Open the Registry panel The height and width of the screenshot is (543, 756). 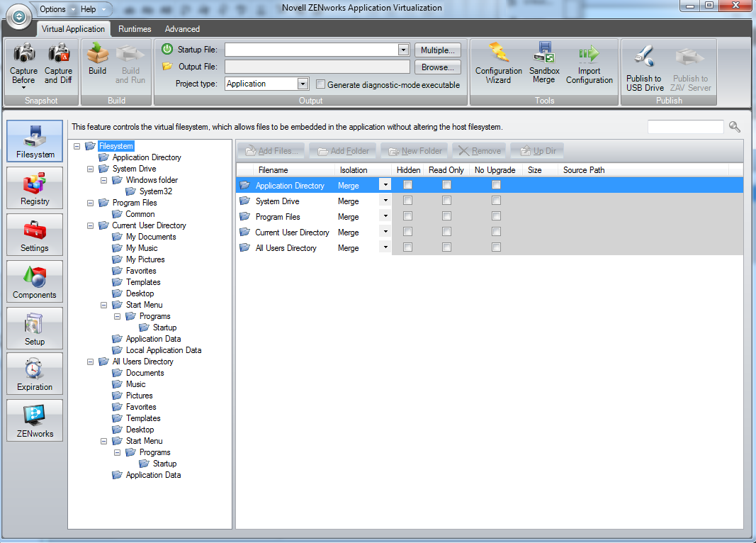click(x=34, y=187)
